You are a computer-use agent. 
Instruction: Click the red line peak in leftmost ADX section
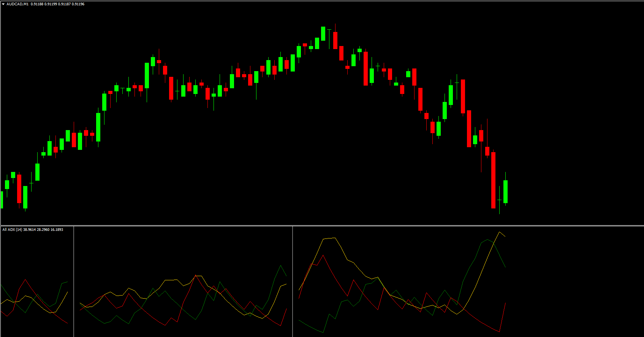tap(25, 280)
